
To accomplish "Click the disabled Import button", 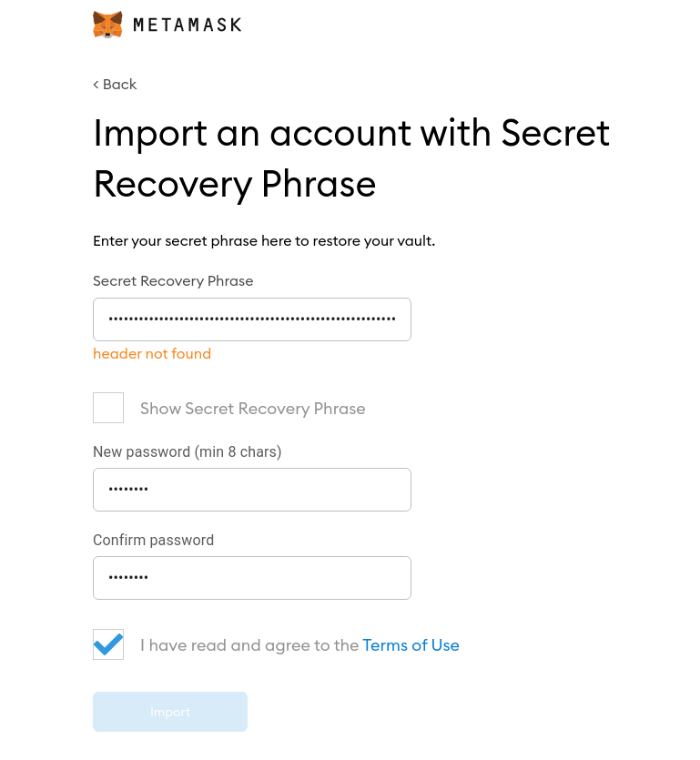I will [x=169, y=712].
